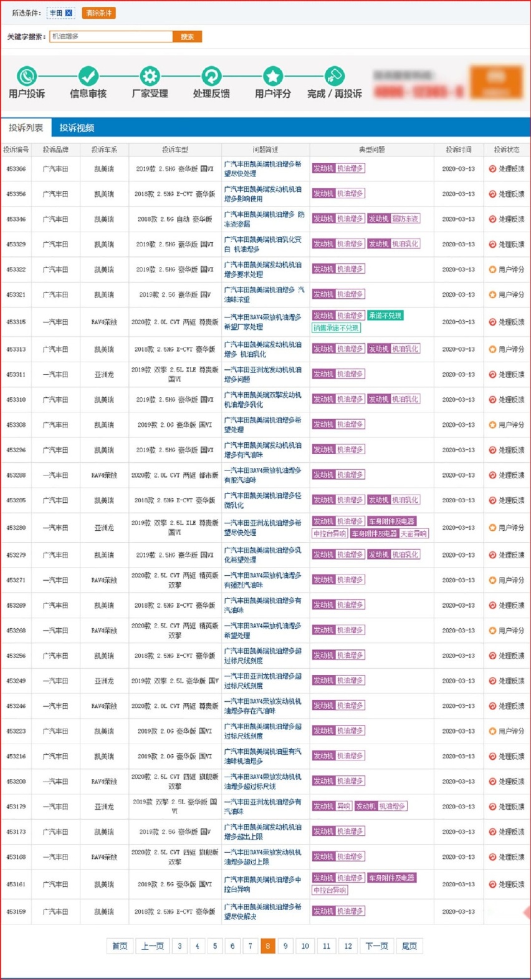This screenshot has height=980, width=531.
Task: Open problem summary of complaint 453280
Action: point(263,528)
